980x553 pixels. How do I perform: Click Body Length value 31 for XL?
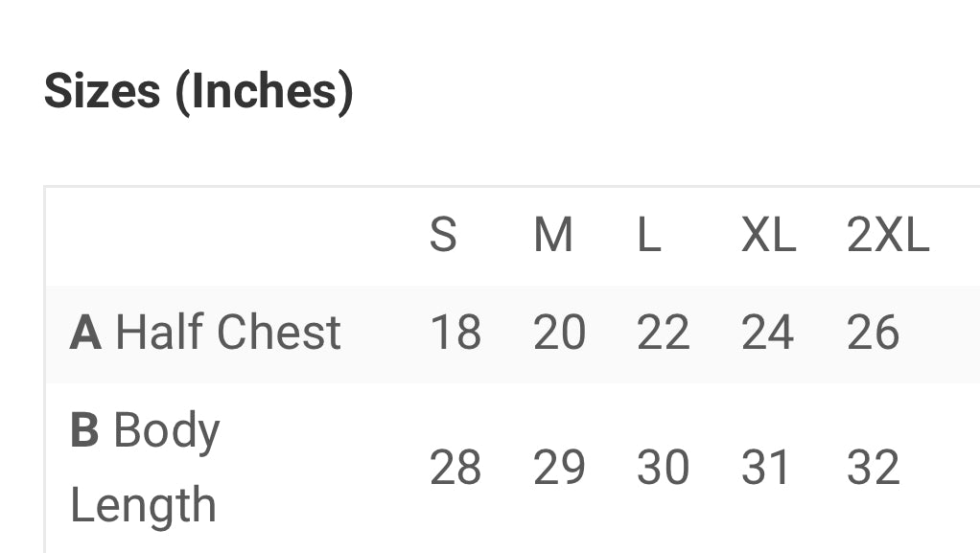[x=767, y=469]
